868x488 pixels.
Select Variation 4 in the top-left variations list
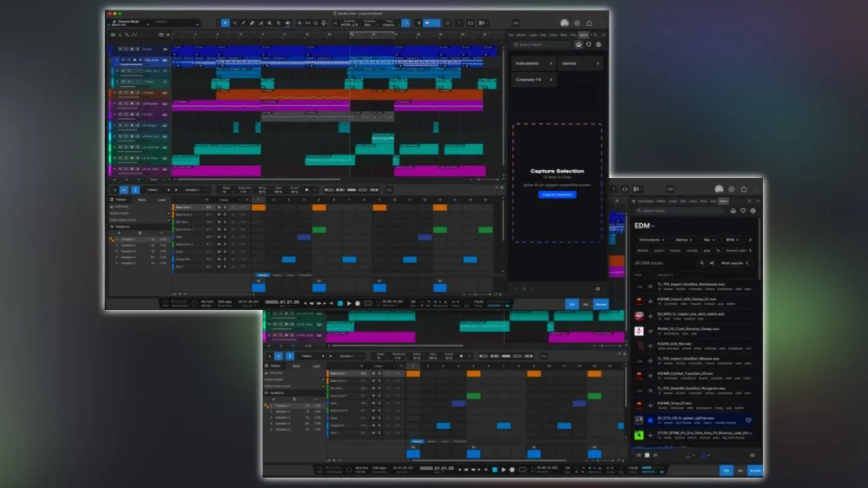point(128,257)
